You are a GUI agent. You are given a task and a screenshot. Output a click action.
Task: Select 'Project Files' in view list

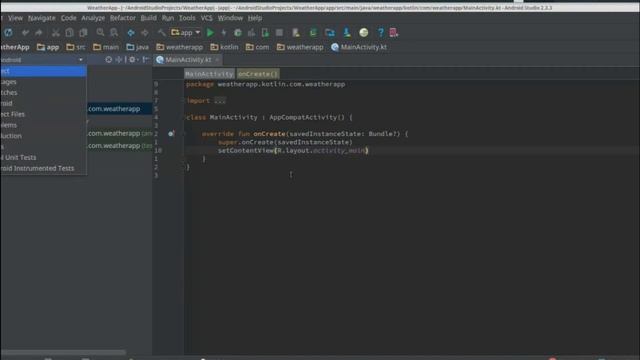(43, 114)
